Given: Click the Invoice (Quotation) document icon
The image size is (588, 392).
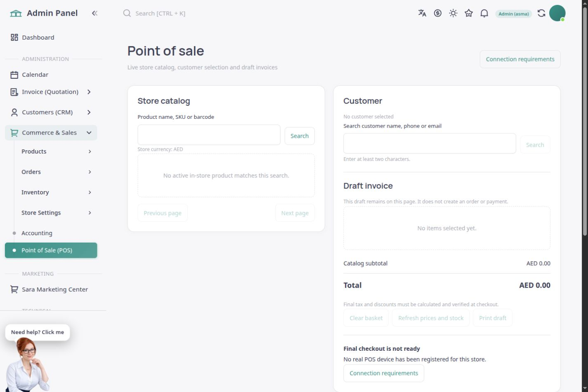Looking at the screenshot, I should (14, 92).
